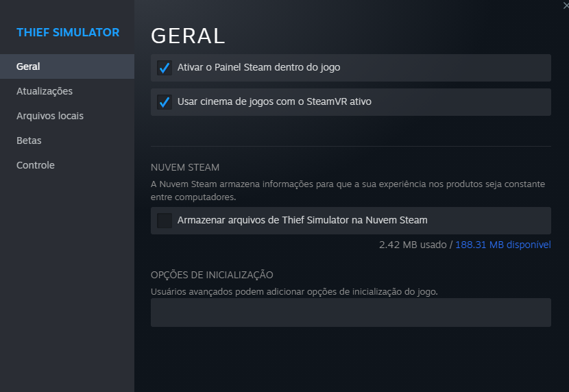Disable the SteamVR game cinema checkbox
Viewport: 569px width, 392px height.
(x=165, y=102)
